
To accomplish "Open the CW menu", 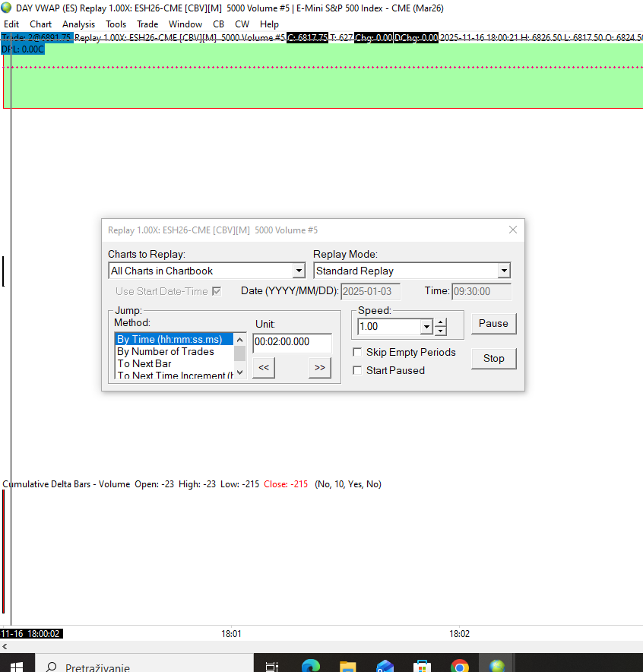I will 242,24.
